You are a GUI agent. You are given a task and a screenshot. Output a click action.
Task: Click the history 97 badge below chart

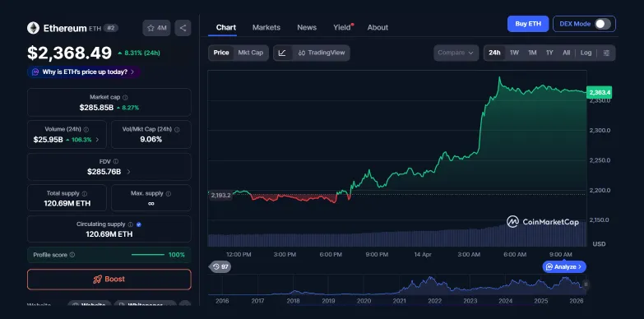(x=220, y=267)
